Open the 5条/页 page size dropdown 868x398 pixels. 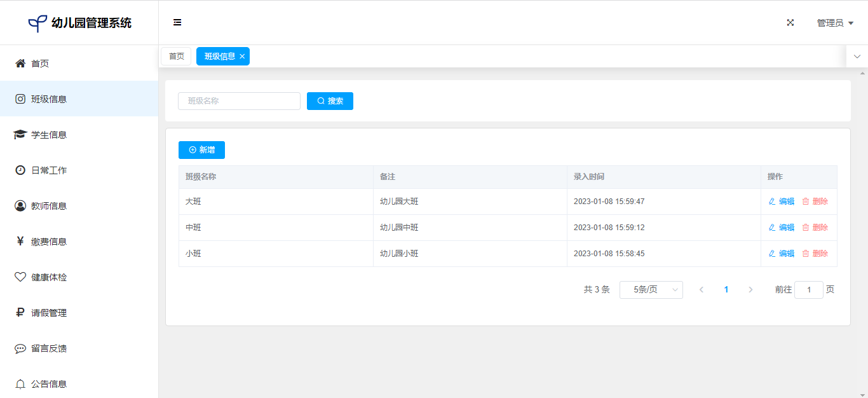651,290
